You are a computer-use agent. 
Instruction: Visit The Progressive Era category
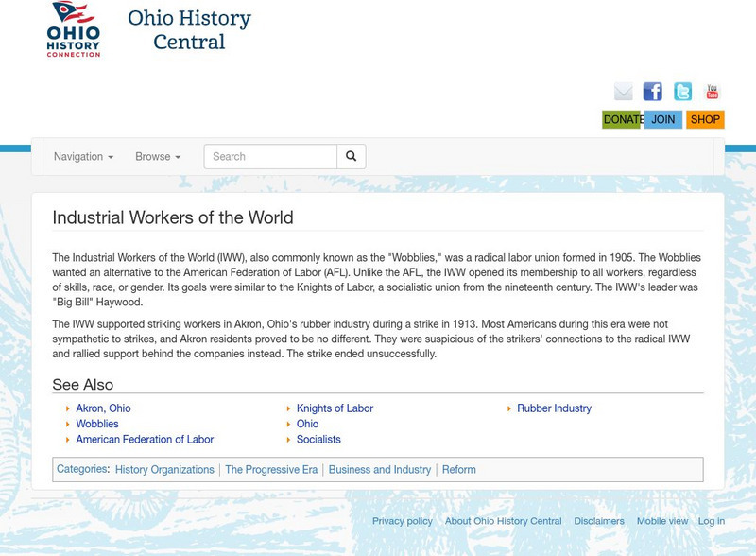[x=270, y=468]
